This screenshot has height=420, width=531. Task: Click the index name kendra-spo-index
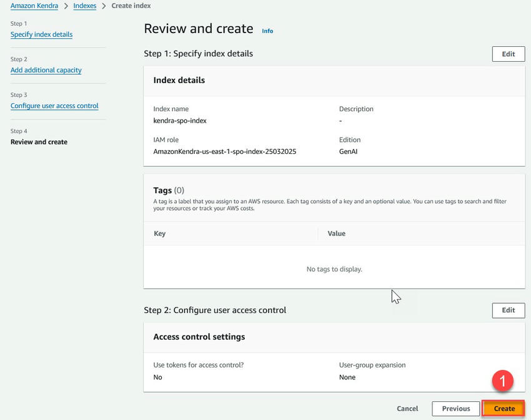pos(180,121)
